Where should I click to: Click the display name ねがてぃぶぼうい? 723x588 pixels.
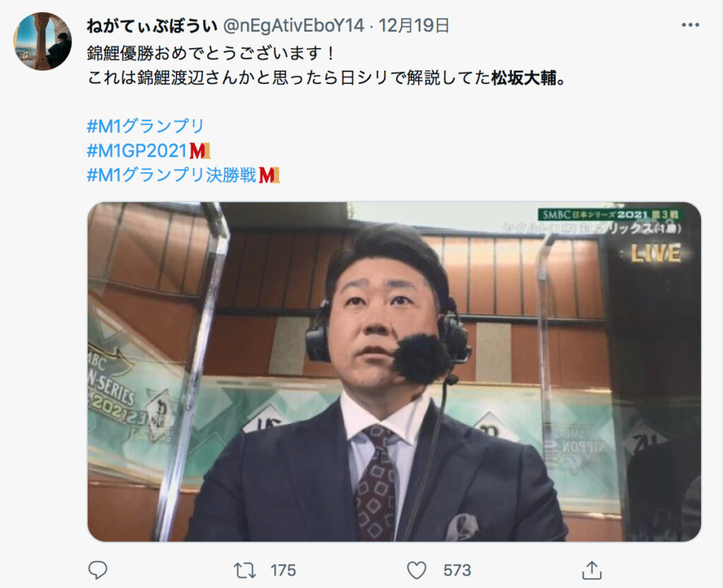pyautogui.click(x=152, y=26)
